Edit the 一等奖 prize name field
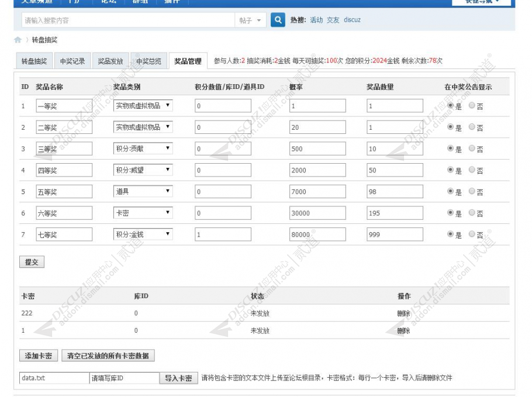Image resolution: width=532 pixels, height=397 pixels. pyautogui.click(x=64, y=106)
